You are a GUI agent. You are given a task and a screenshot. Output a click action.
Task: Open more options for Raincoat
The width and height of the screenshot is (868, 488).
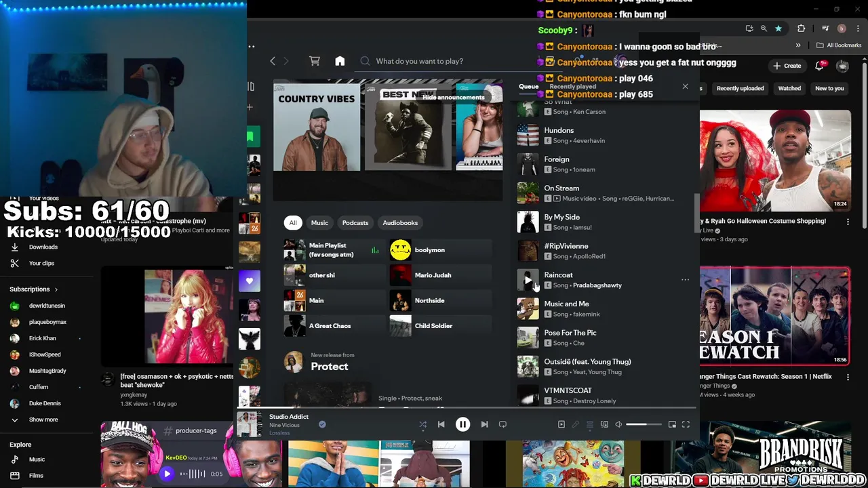[x=685, y=280]
